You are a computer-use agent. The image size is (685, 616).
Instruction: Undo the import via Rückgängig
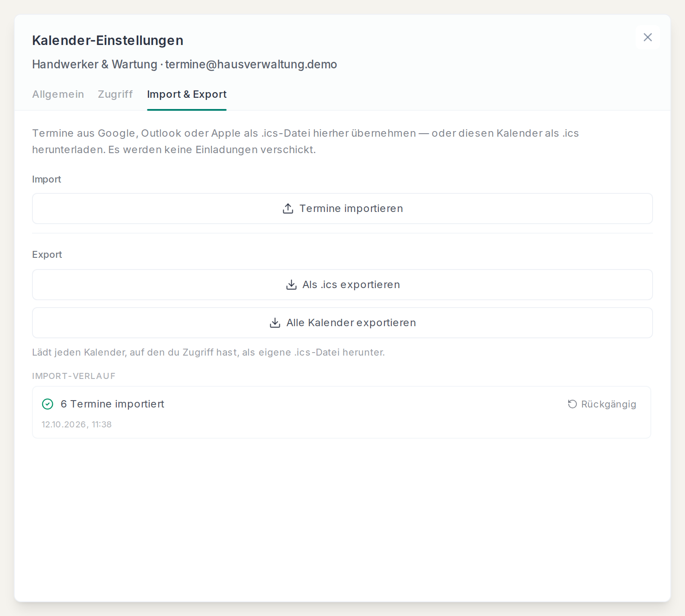[602, 404]
